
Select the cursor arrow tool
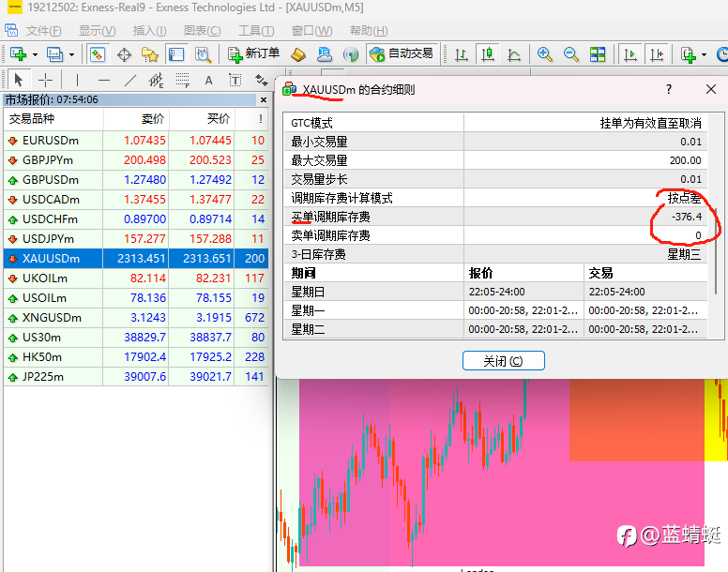tap(19, 81)
